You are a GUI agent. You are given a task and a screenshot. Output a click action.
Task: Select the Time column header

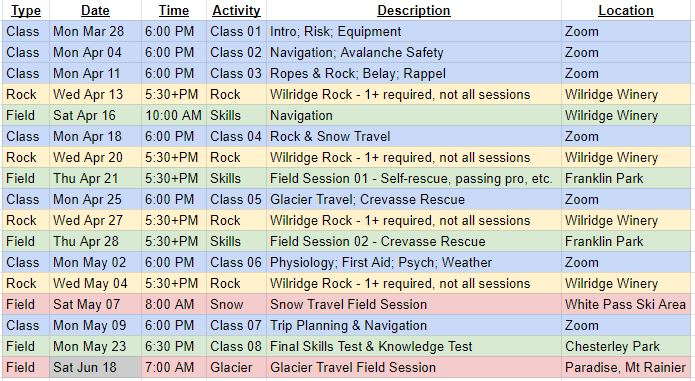click(174, 10)
